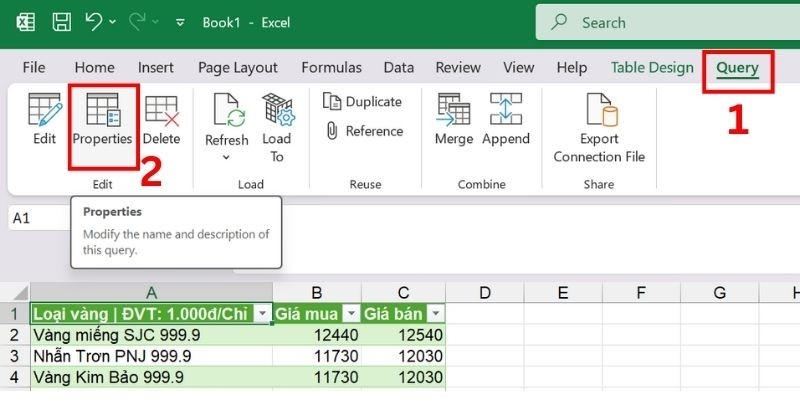Select column C header
The height and width of the screenshot is (407, 800).
click(403, 293)
